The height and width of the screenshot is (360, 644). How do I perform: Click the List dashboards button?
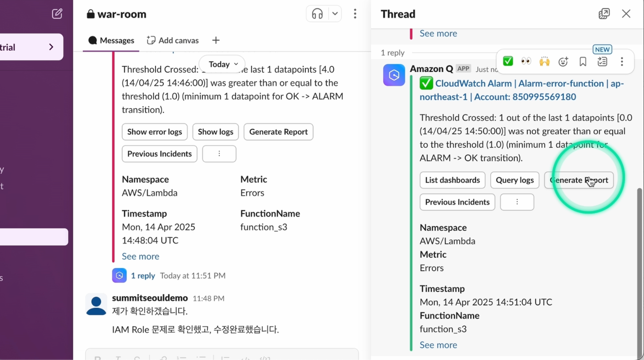click(452, 180)
